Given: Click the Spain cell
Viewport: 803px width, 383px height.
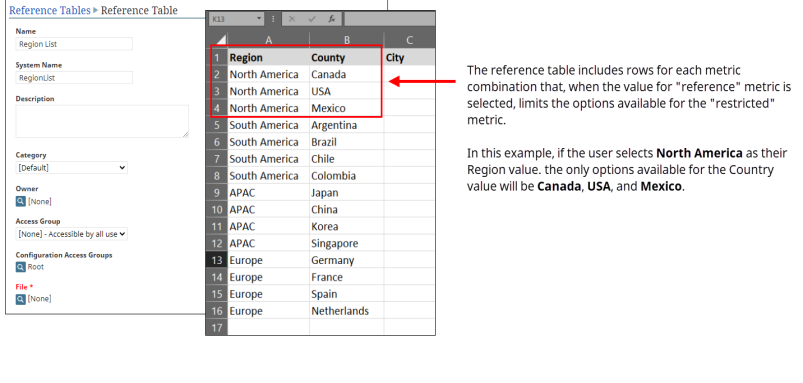Looking at the screenshot, I should [347, 294].
